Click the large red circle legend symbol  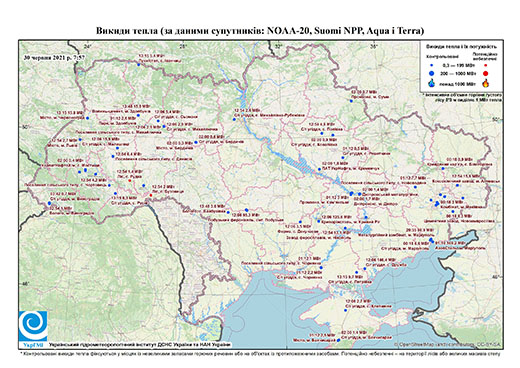click(485, 73)
